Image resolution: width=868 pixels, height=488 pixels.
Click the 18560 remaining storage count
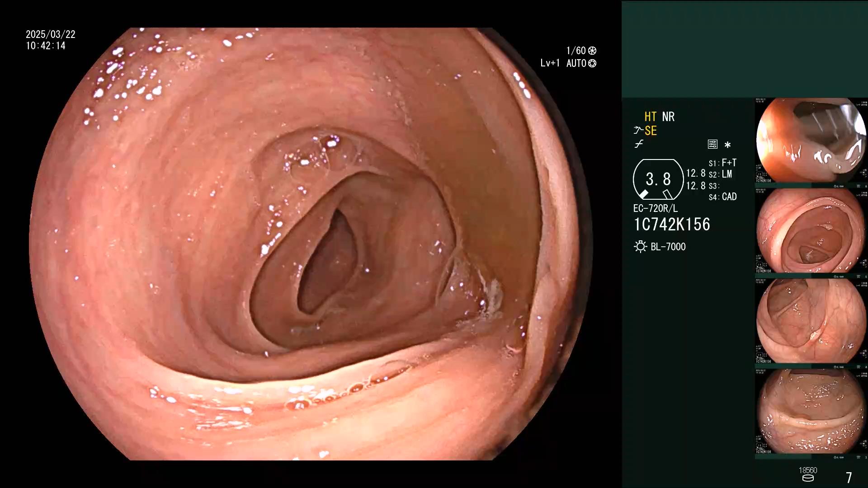pos(808,470)
